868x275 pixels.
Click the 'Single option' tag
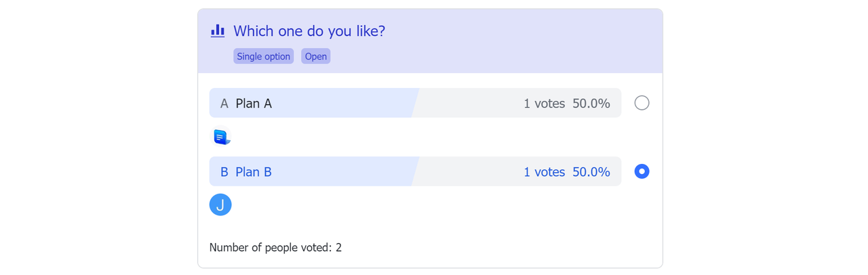263,56
